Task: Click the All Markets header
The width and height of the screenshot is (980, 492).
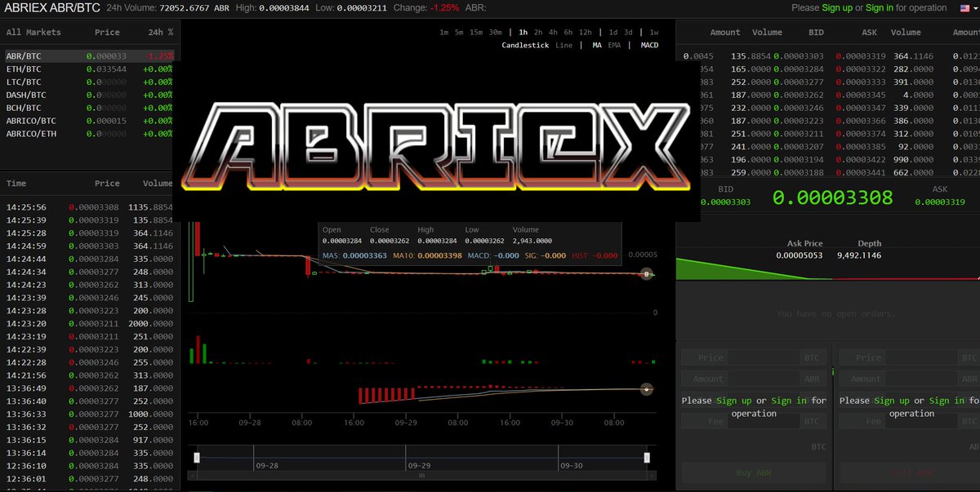Action: pyautogui.click(x=32, y=33)
